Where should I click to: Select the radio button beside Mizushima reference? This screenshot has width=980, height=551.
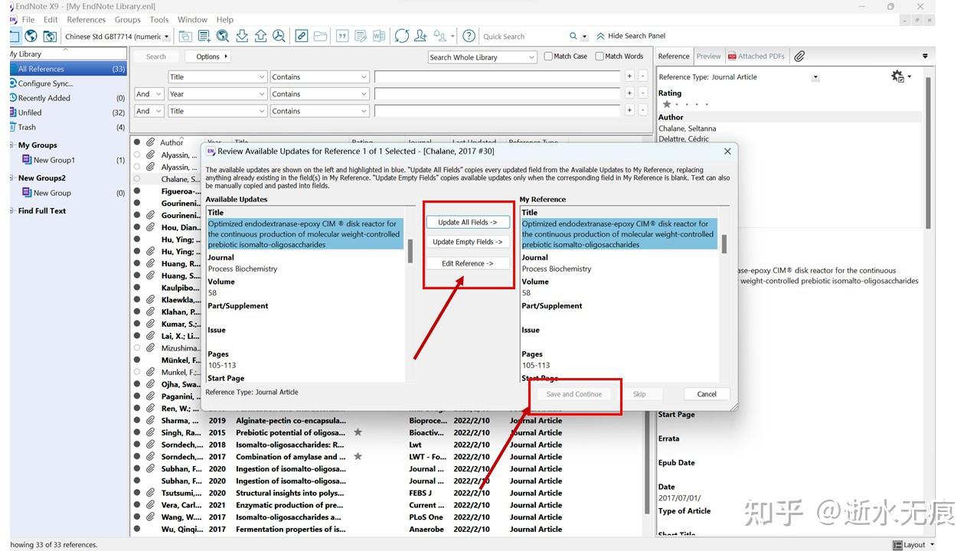[x=136, y=347]
